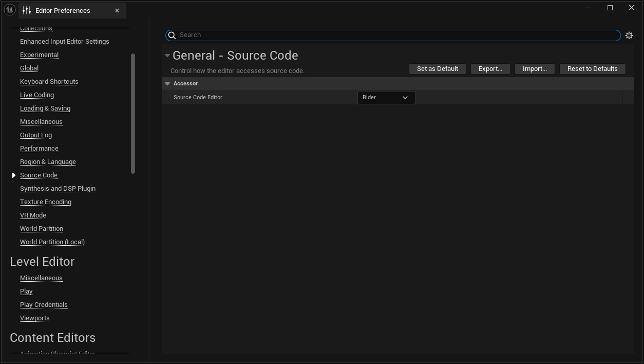Open the settings gear beside search
The image size is (644, 364).
(x=629, y=35)
